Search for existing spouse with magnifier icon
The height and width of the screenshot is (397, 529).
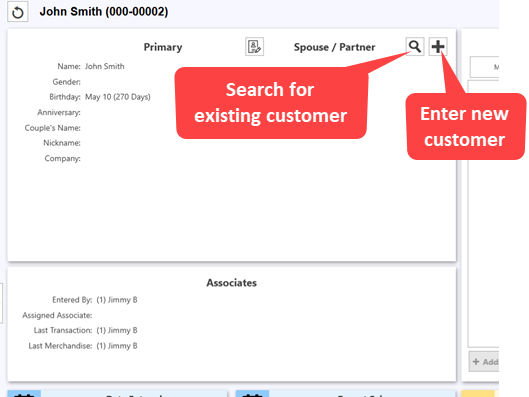415,47
